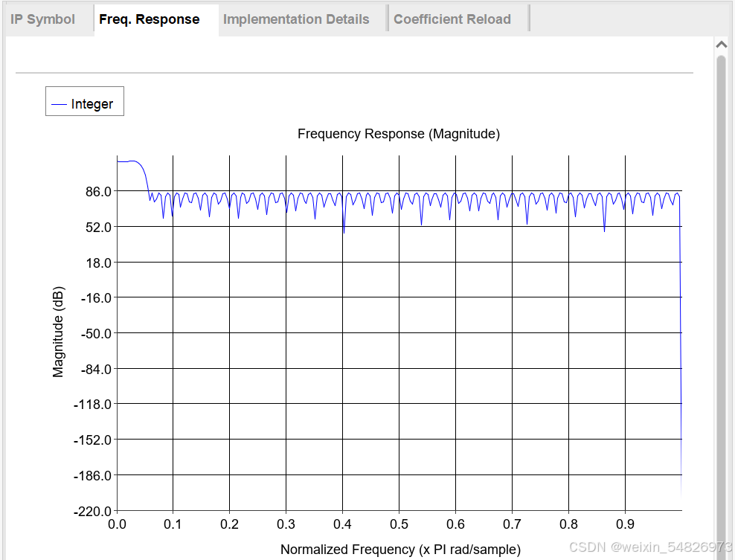The image size is (735, 560).
Task: Click the legend box border
Action: tap(84, 88)
